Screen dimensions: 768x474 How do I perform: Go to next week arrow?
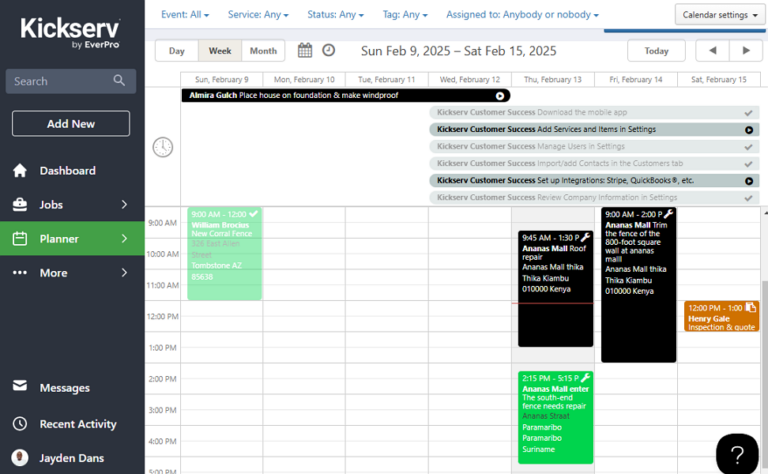coord(746,50)
